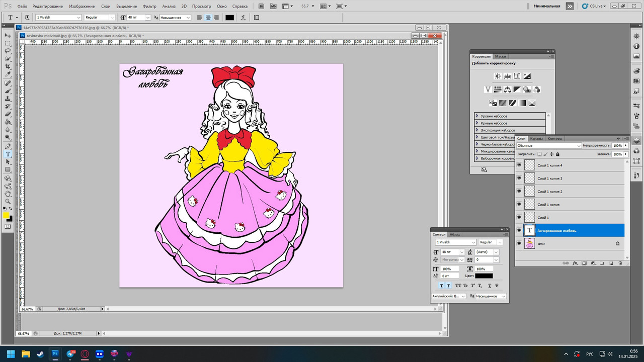Open the blend mode dropdown Обычные

pyautogui.click(x=549, y=146)
